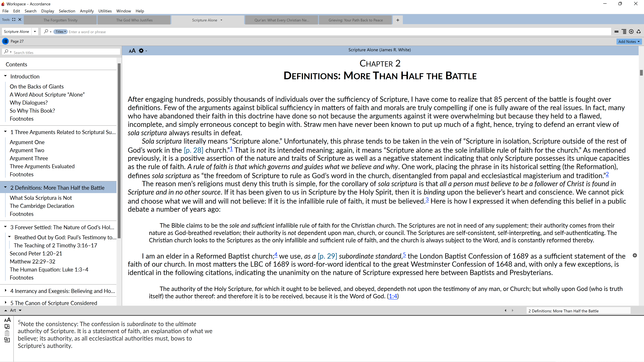Click the copy icon in footnote pane
This screenshot has height=362, width=644.
7,326
